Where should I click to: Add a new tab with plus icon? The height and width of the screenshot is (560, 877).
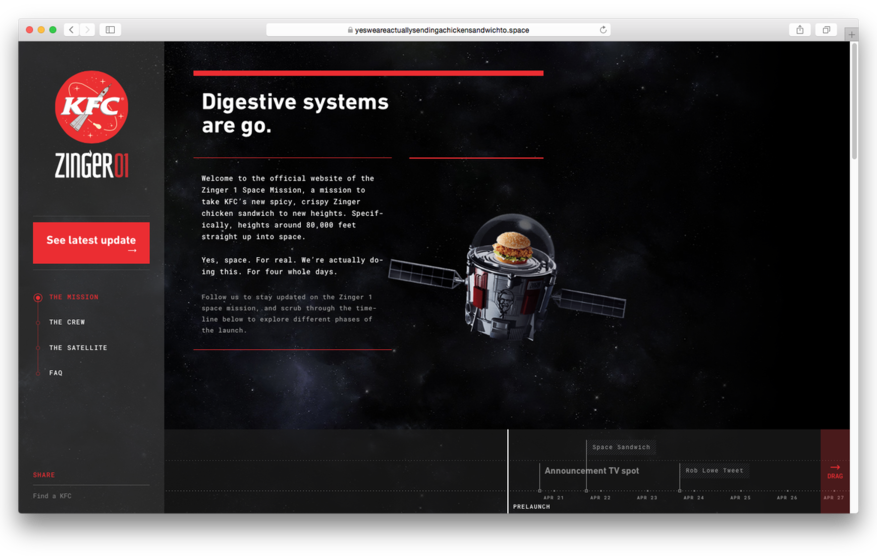(851, 34)
